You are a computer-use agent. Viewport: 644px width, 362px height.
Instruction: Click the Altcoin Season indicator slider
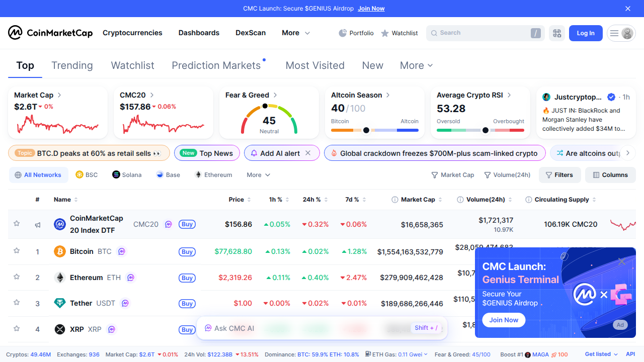tap(366, 130)
